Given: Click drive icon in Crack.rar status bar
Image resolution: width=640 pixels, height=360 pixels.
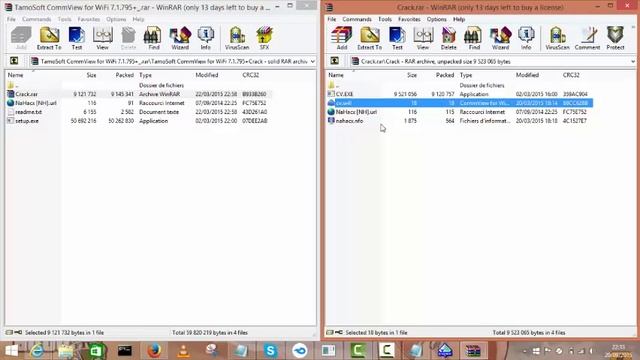Looking at the screenshot, I should click(x=329, y=333).
